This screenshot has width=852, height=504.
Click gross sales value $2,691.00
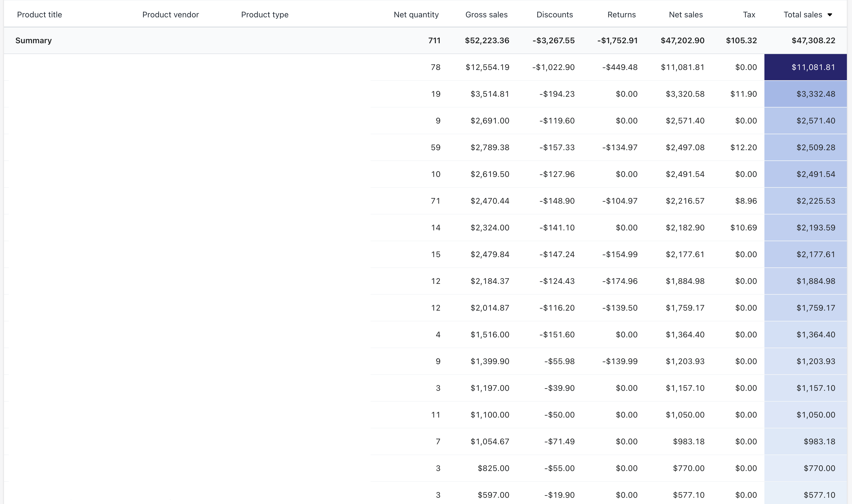[x=490, y=121]
